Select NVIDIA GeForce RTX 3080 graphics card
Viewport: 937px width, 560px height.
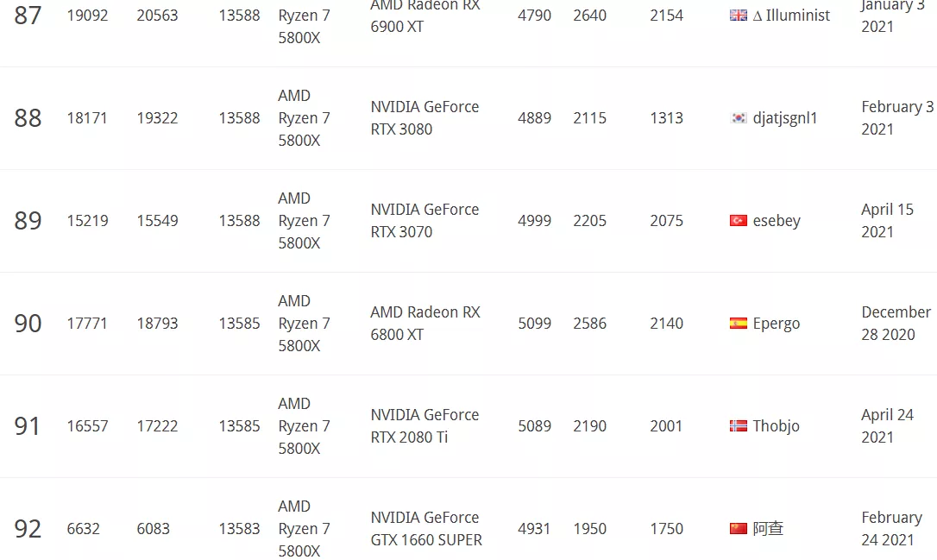click(424, 118)
